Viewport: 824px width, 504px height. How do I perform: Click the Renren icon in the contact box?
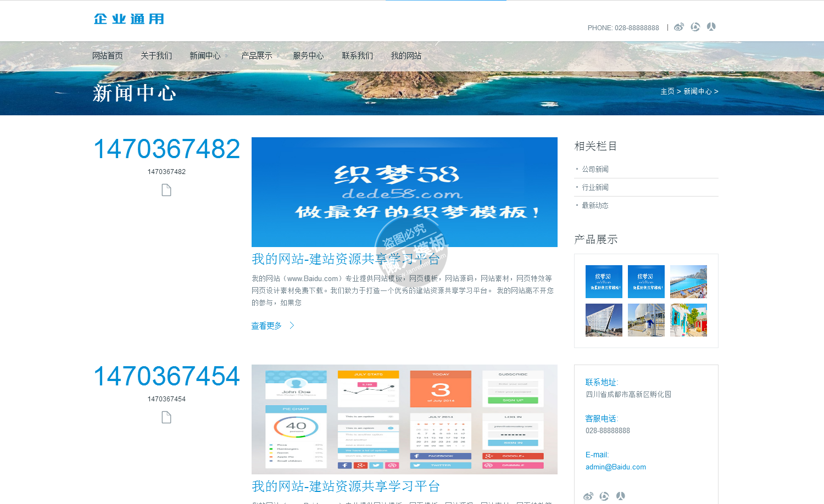pyautogui.click(x=621, y=496)
